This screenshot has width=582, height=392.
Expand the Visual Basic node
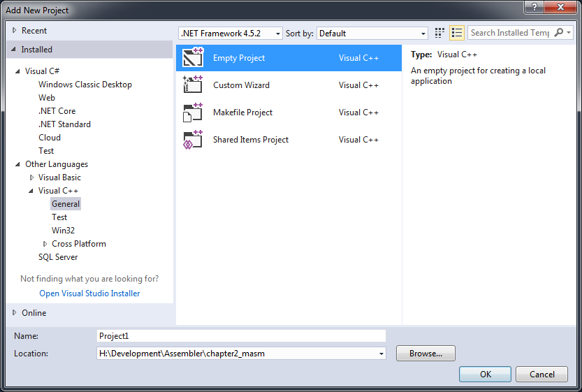click(x=31, y=177)
